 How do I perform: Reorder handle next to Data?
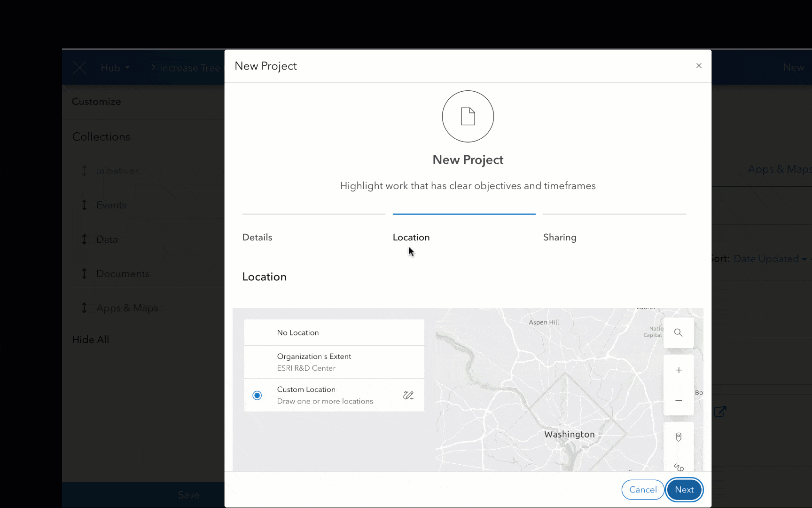pos(84,239)
